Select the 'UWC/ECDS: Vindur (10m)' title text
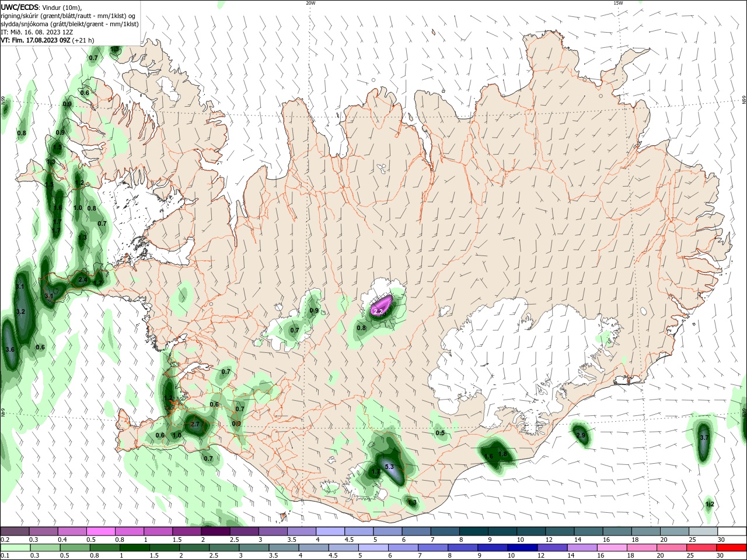 [x=41, y=7]
